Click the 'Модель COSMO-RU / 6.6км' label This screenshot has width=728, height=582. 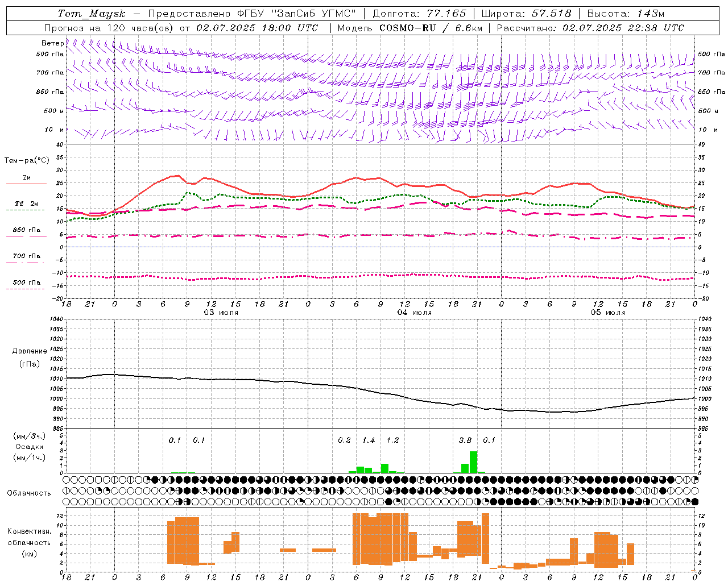(409, 28)
